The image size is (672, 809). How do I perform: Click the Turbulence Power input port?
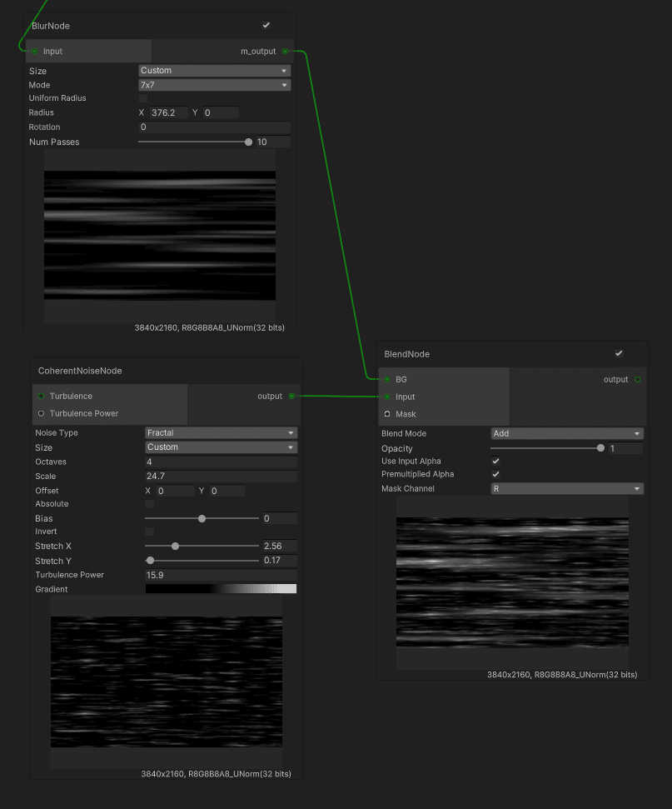click(42, 413)
